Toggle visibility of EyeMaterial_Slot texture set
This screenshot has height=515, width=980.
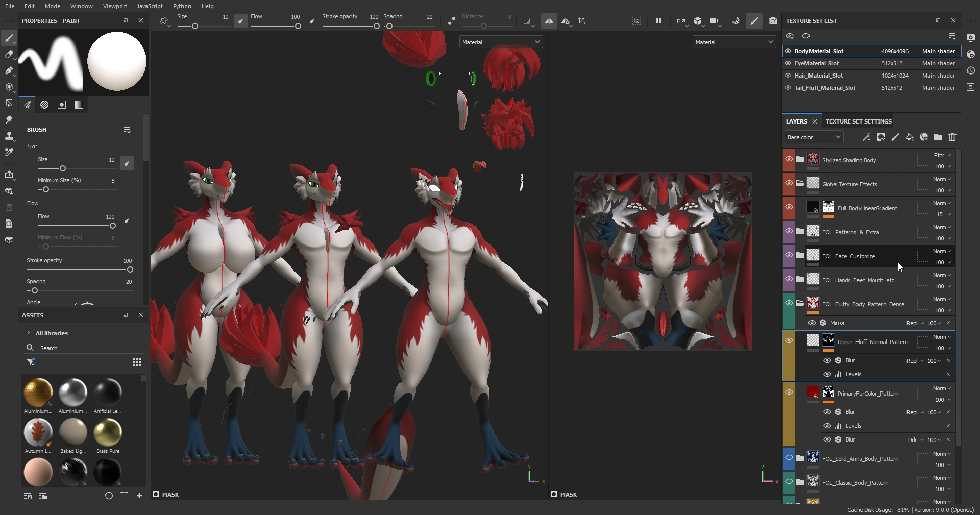[x=788, y=63]
